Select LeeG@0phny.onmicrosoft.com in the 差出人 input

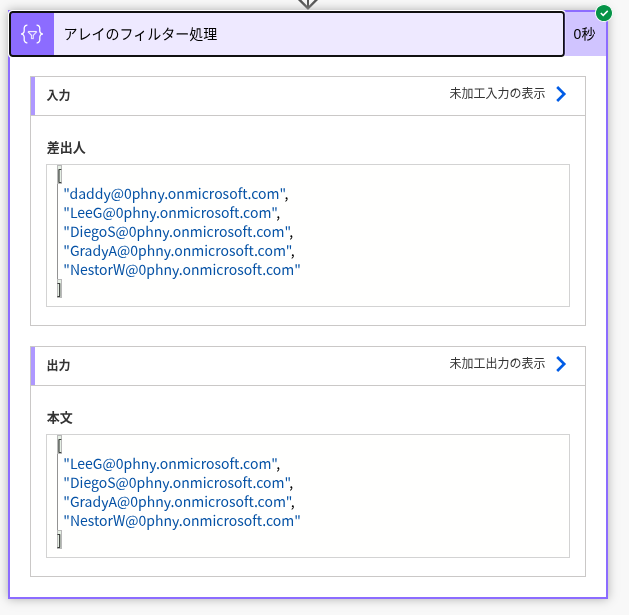coord(170,213)
